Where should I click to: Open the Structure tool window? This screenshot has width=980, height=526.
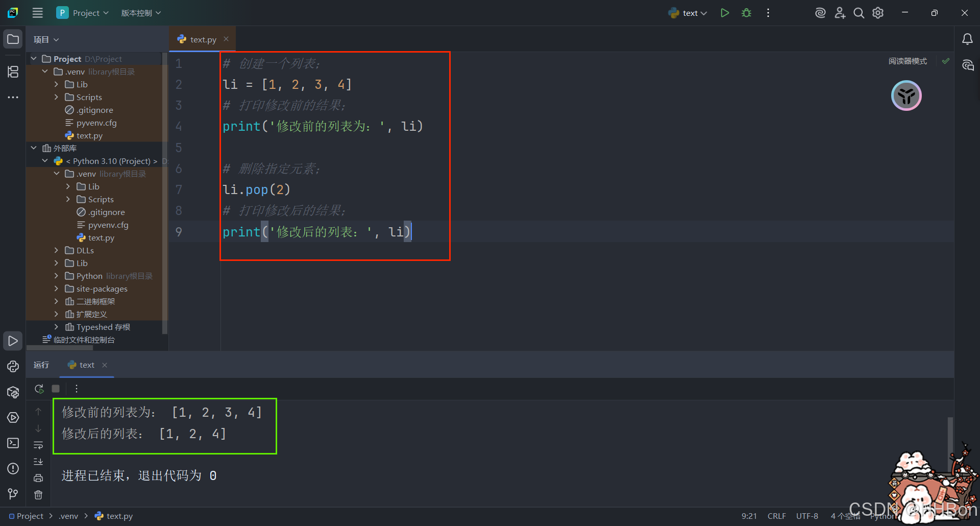coord(13,71)
